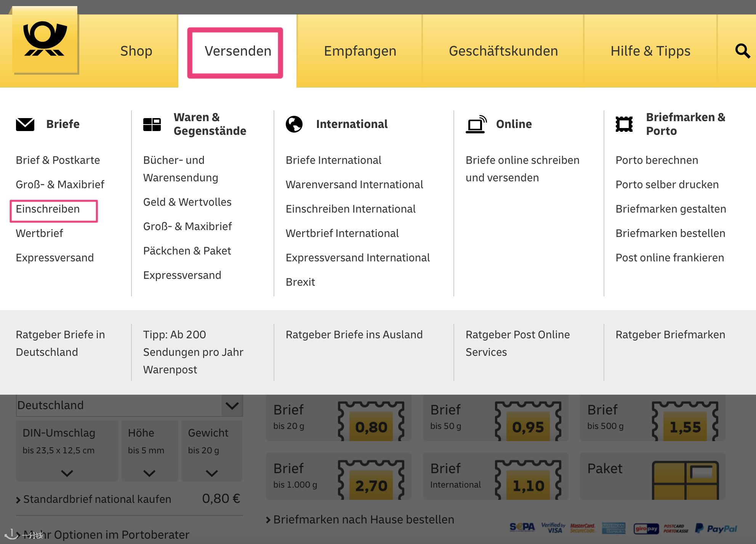
Task: Expand the Gewicht bis 20 g selector
Action: click(x=211, y=451)
